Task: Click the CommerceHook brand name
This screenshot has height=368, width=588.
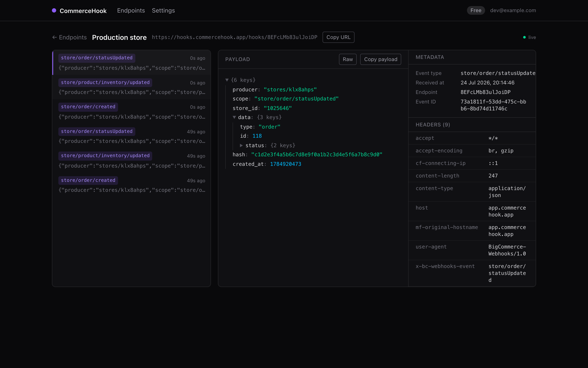Action: [83, 11]
